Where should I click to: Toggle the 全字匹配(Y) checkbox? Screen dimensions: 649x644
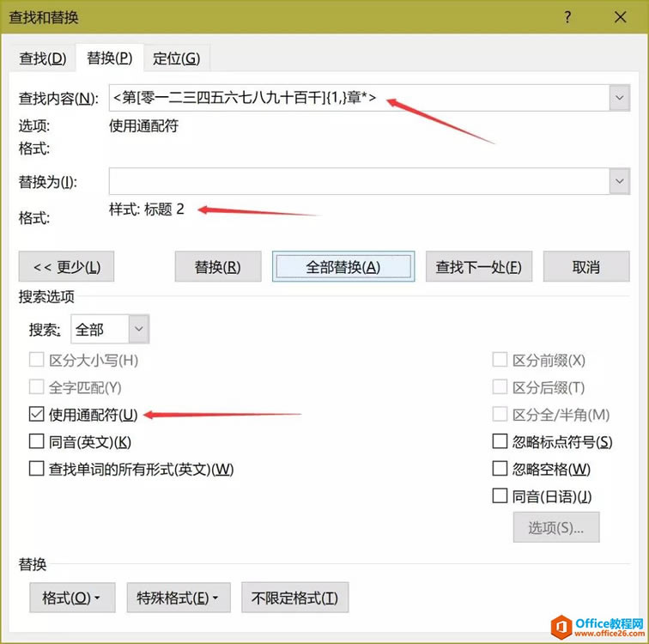36,387
